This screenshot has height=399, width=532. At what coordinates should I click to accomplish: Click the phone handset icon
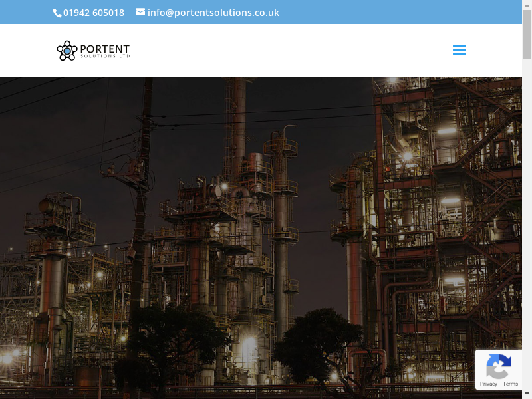[x=57, y=13]
